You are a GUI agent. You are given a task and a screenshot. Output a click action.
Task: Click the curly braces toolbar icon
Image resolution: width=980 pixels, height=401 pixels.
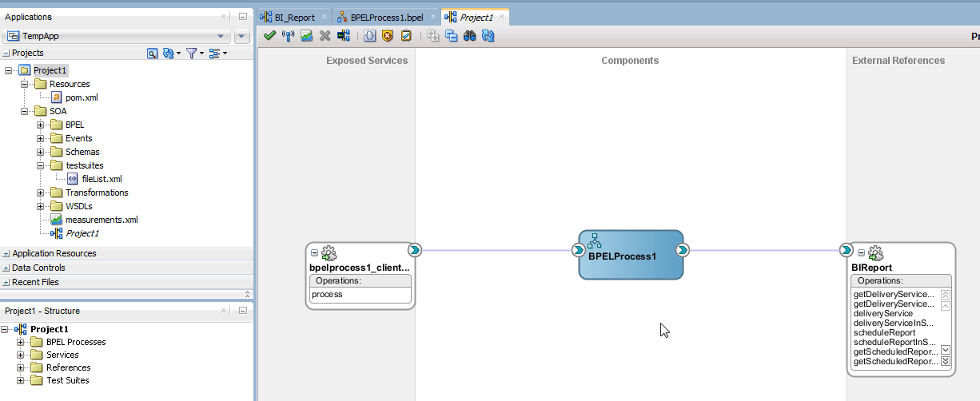point(370,35)
